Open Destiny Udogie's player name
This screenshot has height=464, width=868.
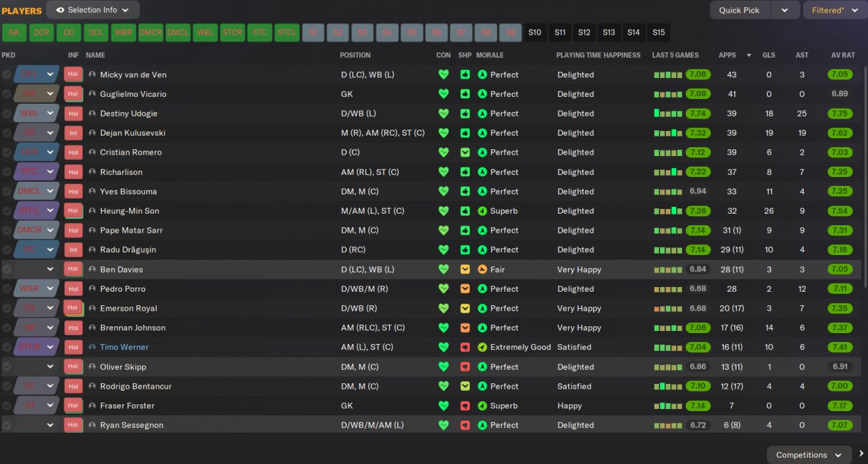coord(129,114)
